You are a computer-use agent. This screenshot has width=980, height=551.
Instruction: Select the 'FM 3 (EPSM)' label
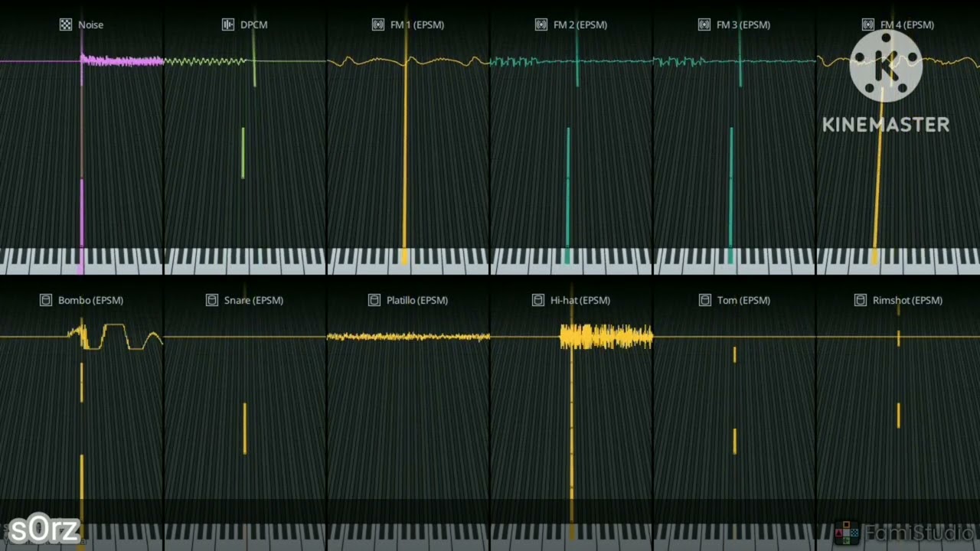[743, 24]
